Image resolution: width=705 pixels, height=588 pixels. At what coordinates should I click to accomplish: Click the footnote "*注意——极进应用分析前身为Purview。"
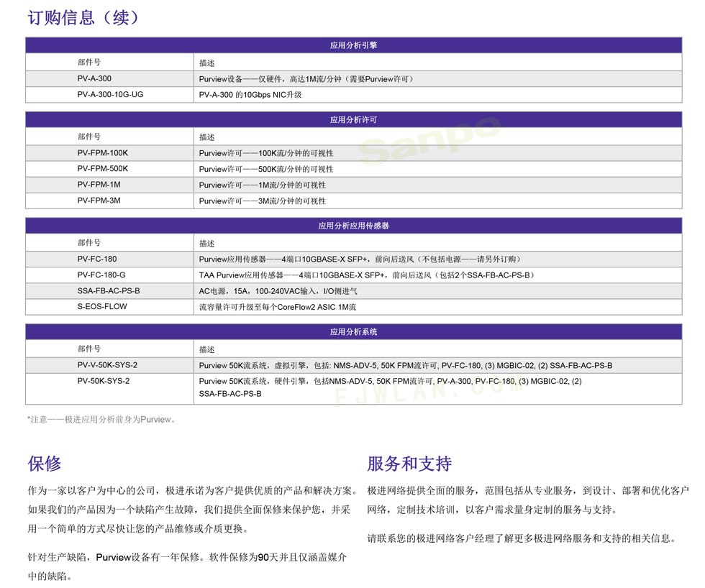pos(101,420)
